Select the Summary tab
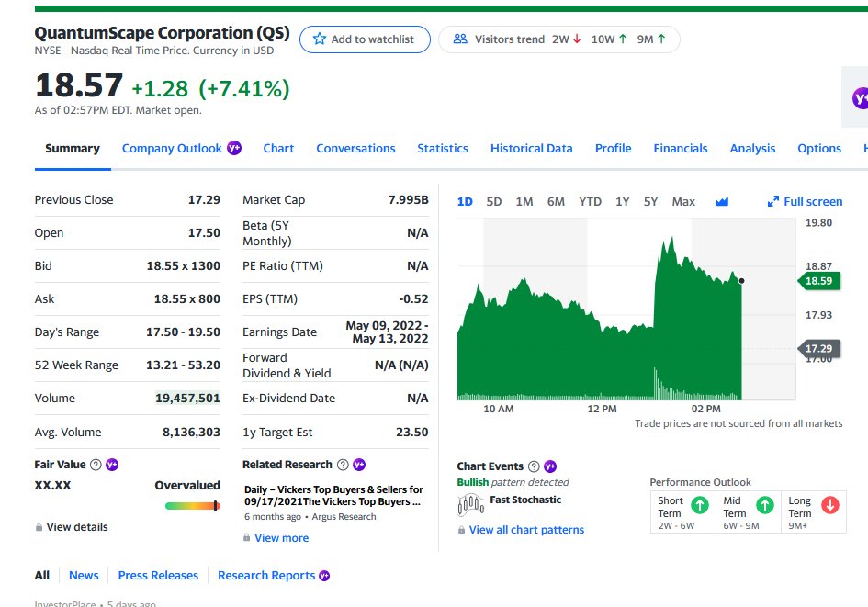868x607 pixels. pos(73,148)
